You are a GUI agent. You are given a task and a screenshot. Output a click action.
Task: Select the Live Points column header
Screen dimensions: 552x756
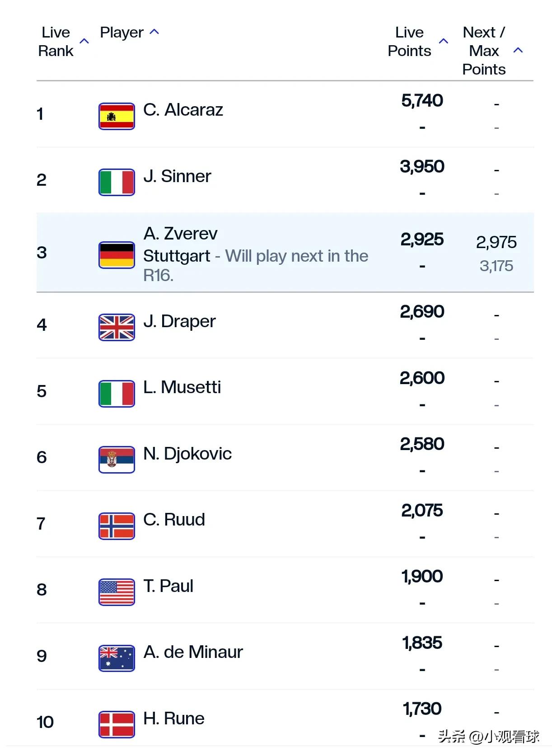point(409,42)
